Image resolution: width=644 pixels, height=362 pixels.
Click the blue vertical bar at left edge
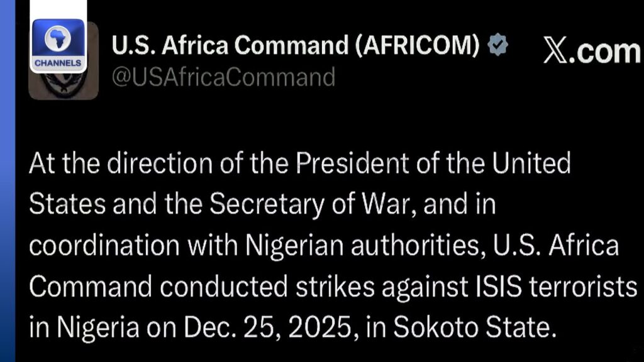point(8,189)
